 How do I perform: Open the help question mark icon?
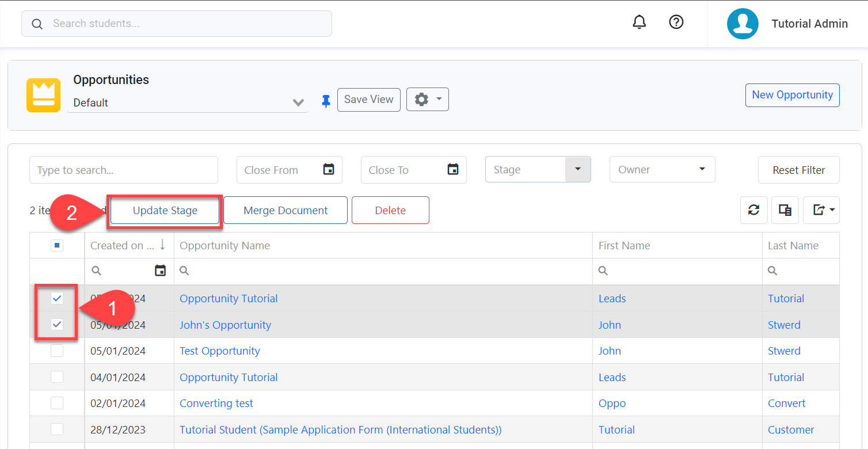[676, 22]
